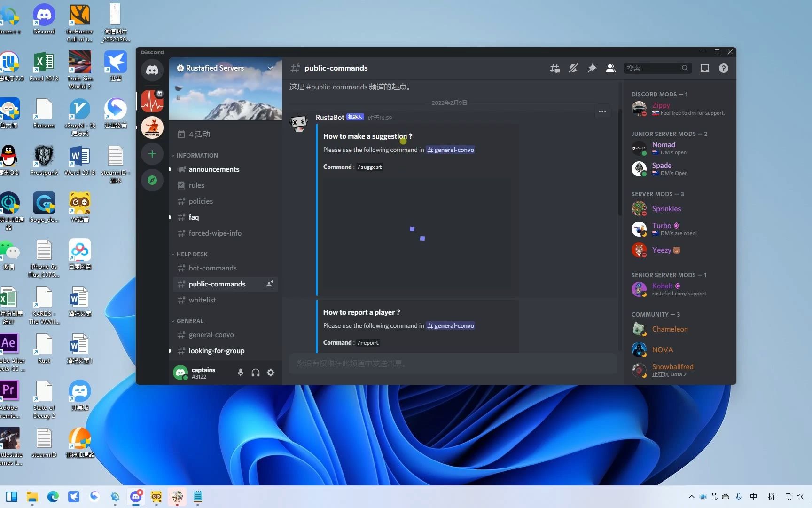Open User Settings gear icon
The height and width of the screenshot is (508, 812).
pyautogui.click(x=271, y=373)
